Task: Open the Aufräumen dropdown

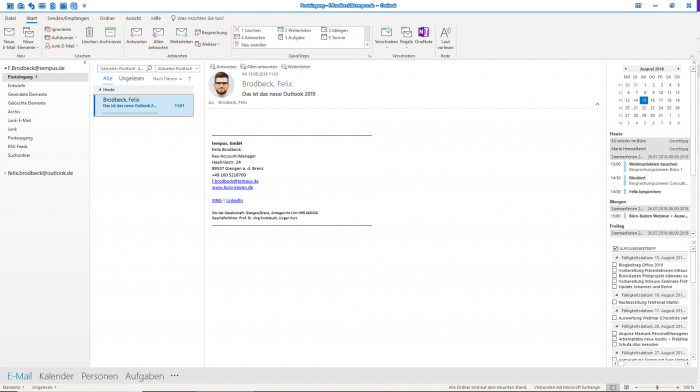Action: 61,38
